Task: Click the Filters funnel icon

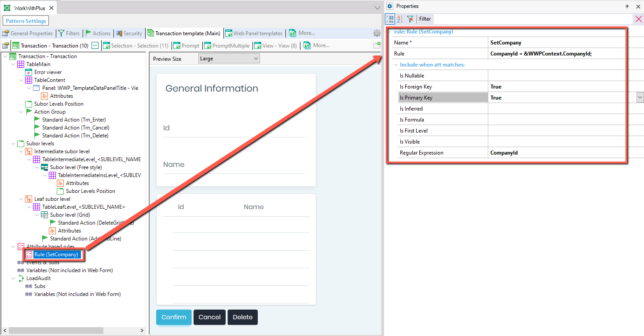Action: pyautogui.click(x=60, y=33)
